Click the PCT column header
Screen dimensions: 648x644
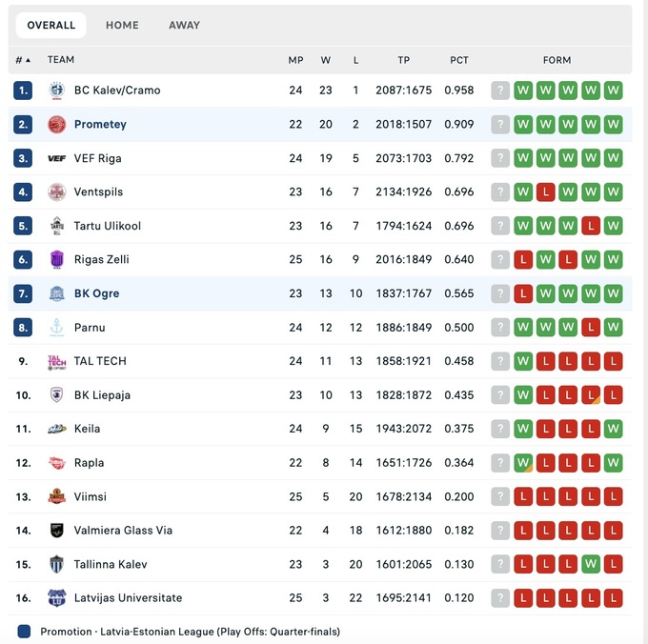pos(459,60)
